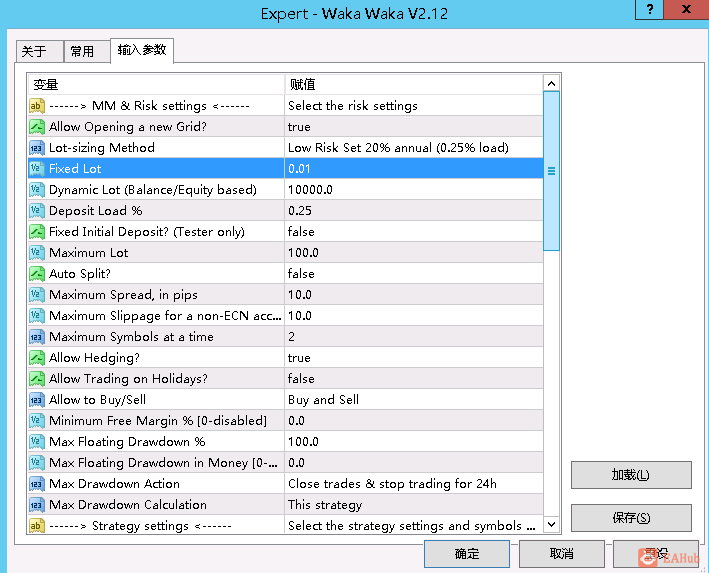Click the icon beside Max Floating Drawdown in Money
Screen dimensions: 709x573
37,463
